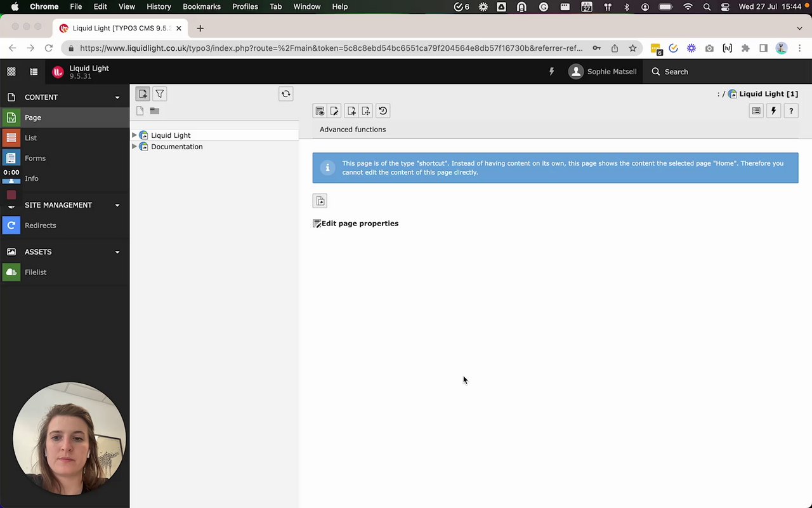This screenshot has height=508, width=812.
Task: Click the create new page tree button
Action: click(x=143, y=94)
